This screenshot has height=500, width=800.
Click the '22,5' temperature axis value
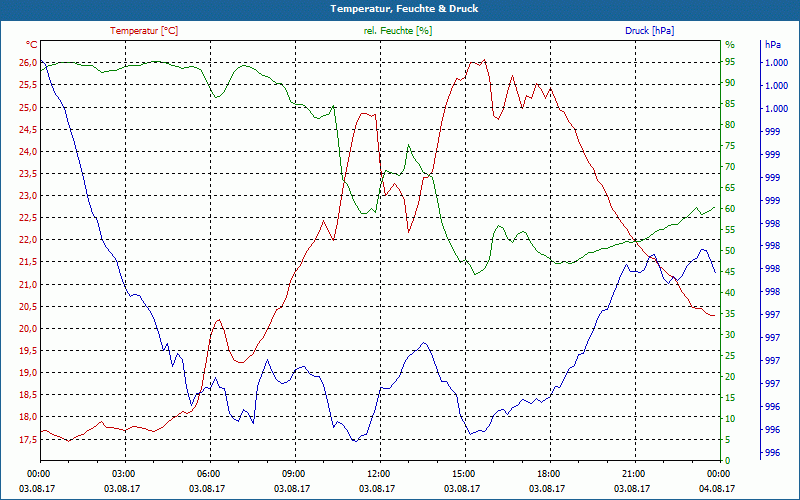point(28,217)
